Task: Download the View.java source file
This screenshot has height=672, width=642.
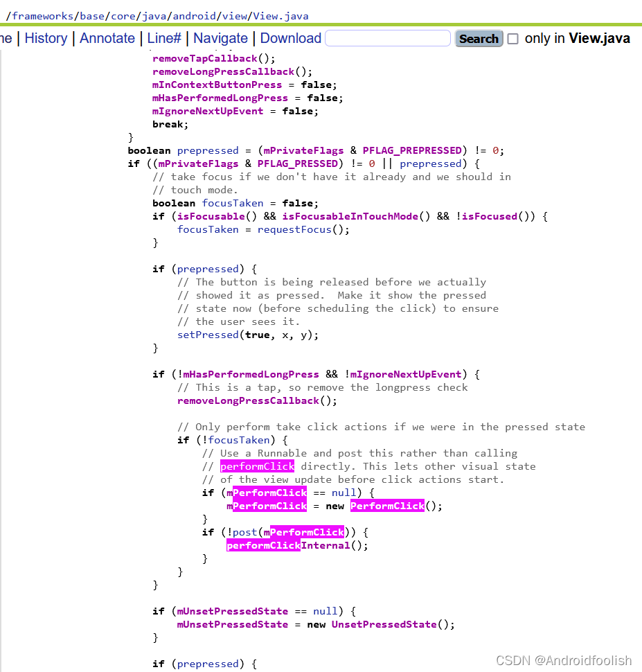Action: tap(290, 38)
